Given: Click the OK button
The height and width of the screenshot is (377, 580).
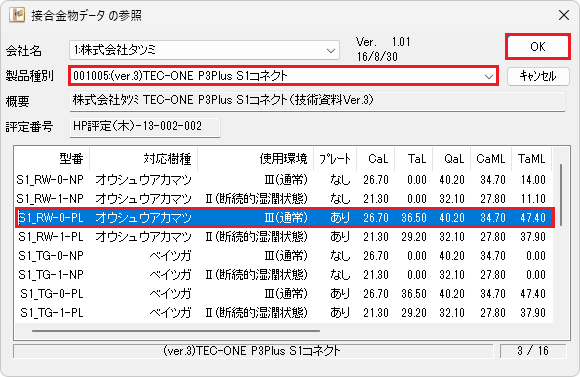Looking at the screenshot, I should click(537, 47).
